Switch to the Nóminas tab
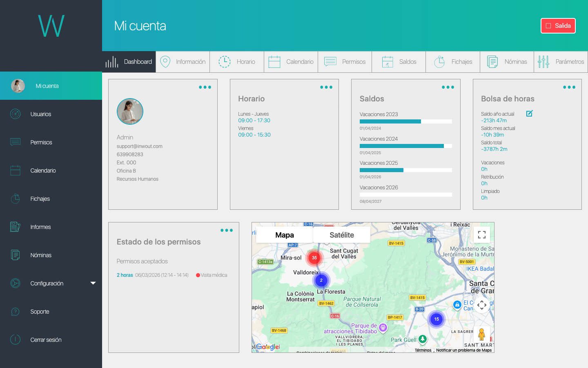The image size is (588, 368). coord(507,62)
